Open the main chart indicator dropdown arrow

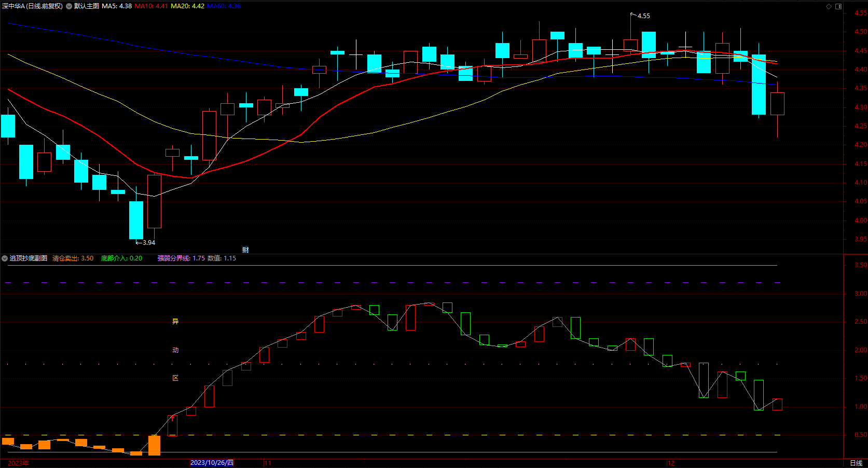tap(69, 6)
